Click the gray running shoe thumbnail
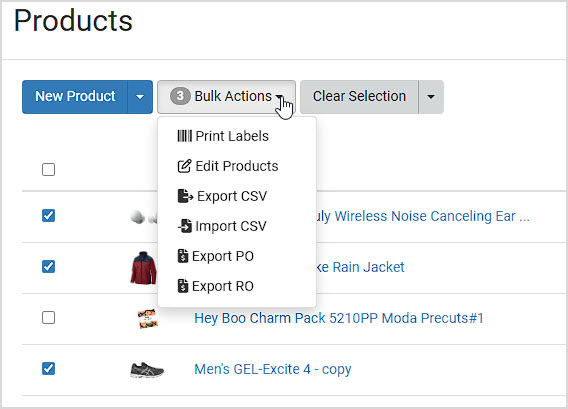Image resolution: width=568 pixels, height=409 pixels. coord(147,370)
